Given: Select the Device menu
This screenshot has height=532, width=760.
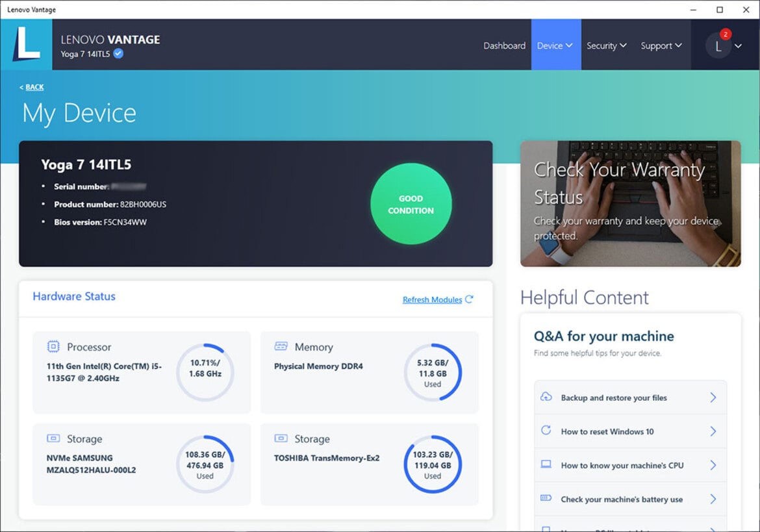Looking at the screenshot, I should (556, 45).
